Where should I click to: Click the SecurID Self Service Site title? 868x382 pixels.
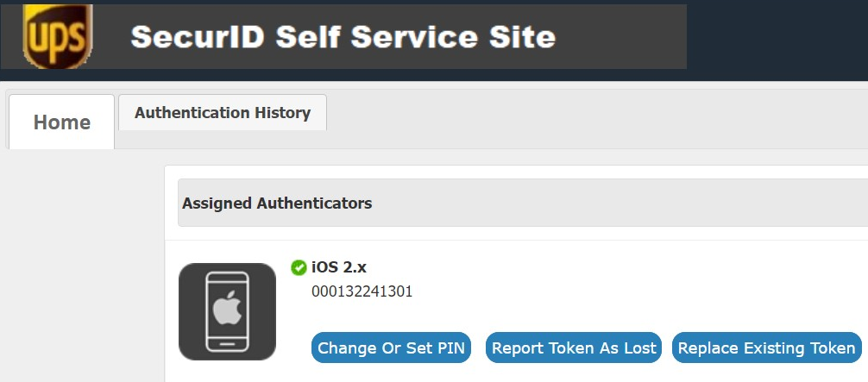[x=343, y=37]
